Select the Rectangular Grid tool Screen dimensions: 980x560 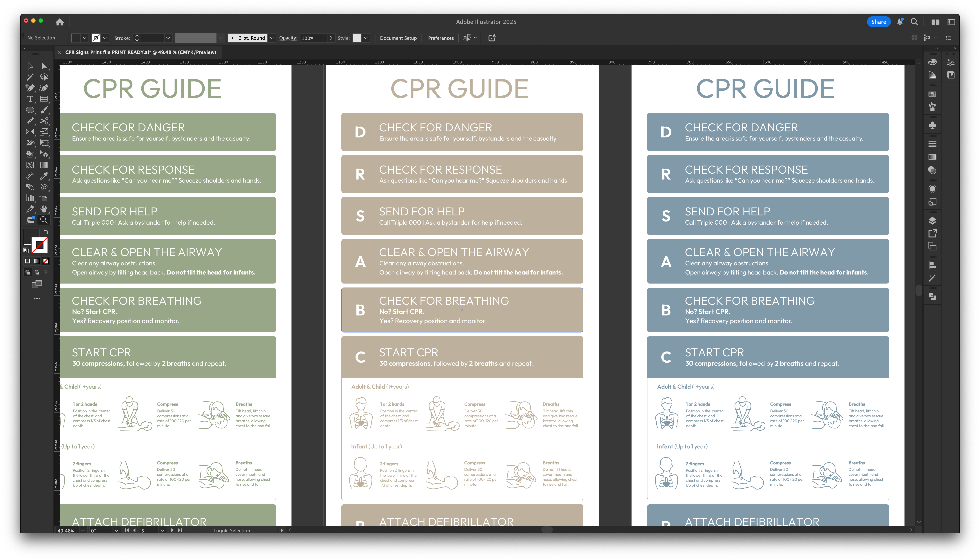[44, 99]
